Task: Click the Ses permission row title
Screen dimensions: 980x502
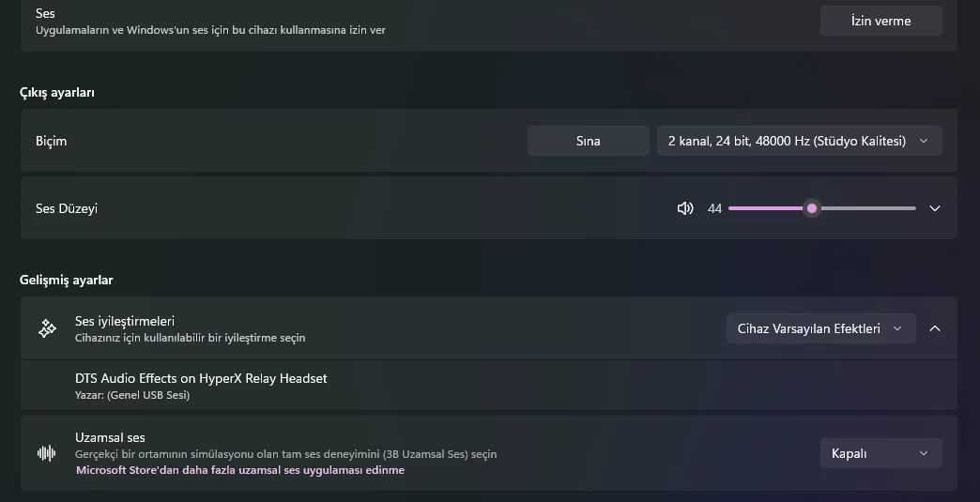Action: [45, 13]
